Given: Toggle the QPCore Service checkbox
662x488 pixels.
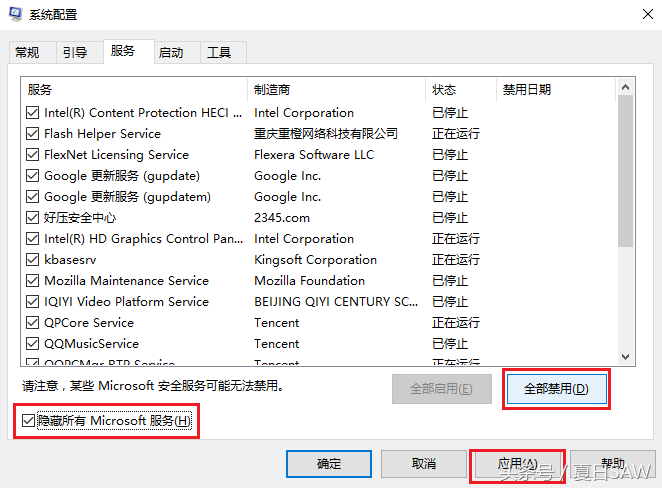Looking at the screenshot, I should (x=33, y=323).
